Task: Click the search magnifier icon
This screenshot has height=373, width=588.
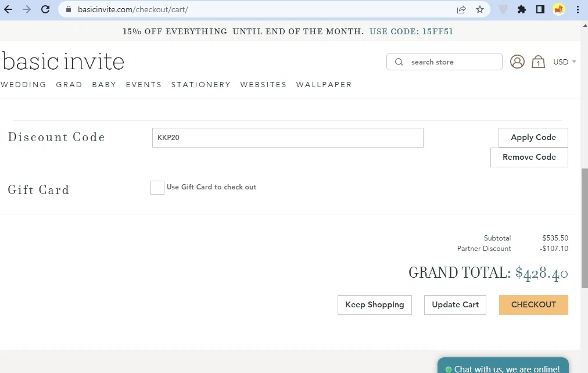Action: click(x=399, y=62)
